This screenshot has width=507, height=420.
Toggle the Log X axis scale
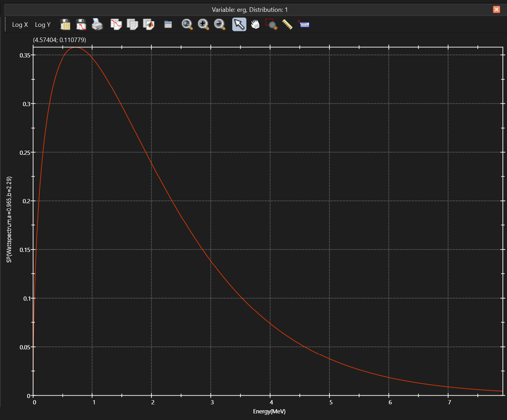click(20, 25)
